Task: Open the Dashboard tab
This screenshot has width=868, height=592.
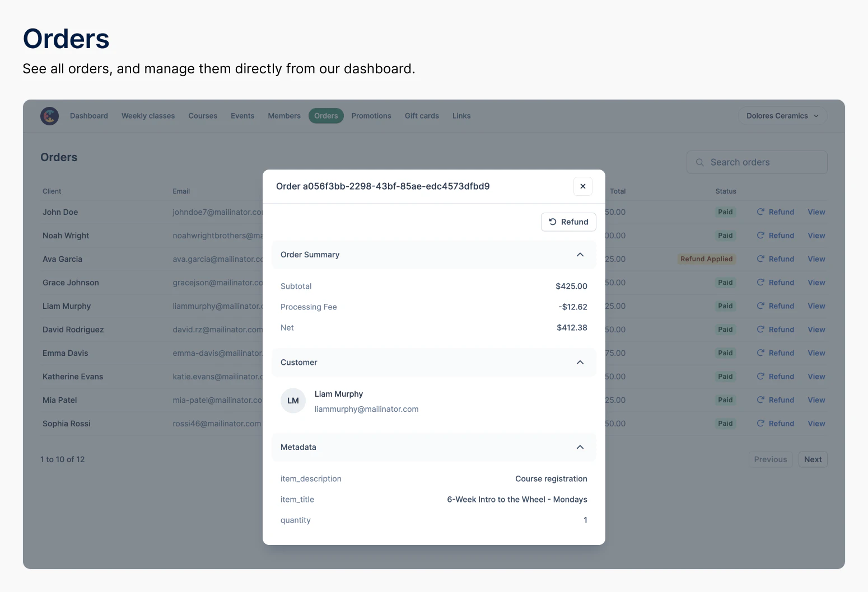Action: coord(89,116)
